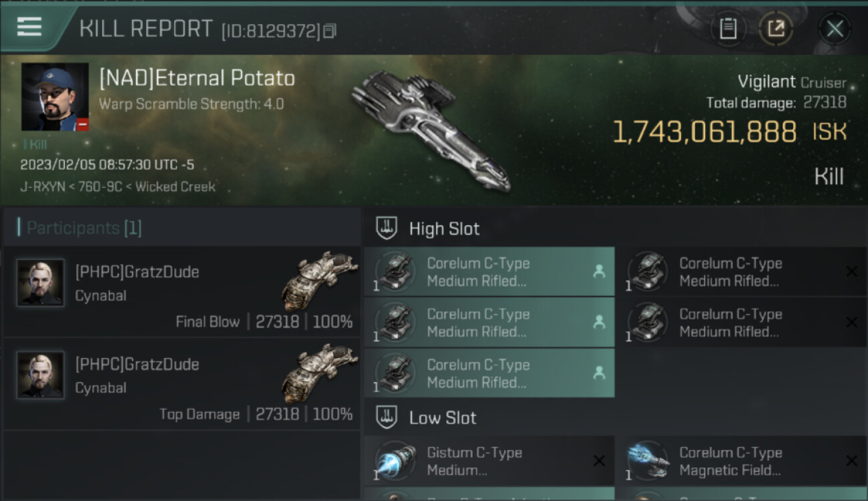Screen dimensions: 868x501
Task: Click the pilot name Eternal Potato
Action: pyautogui.click(x=197, y=78)
